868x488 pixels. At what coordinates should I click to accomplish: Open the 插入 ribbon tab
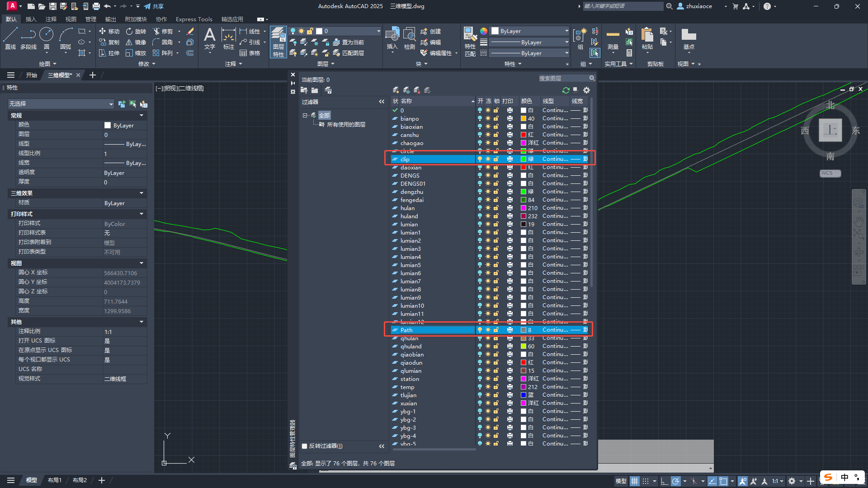pyautogui.click(x=31, y=19)
